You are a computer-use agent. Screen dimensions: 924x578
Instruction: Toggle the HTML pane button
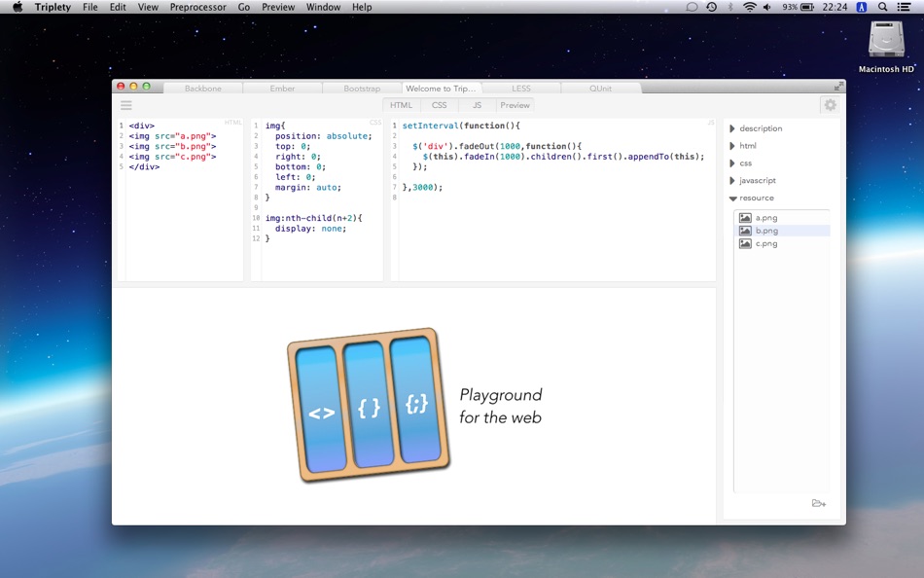(401, 105)
